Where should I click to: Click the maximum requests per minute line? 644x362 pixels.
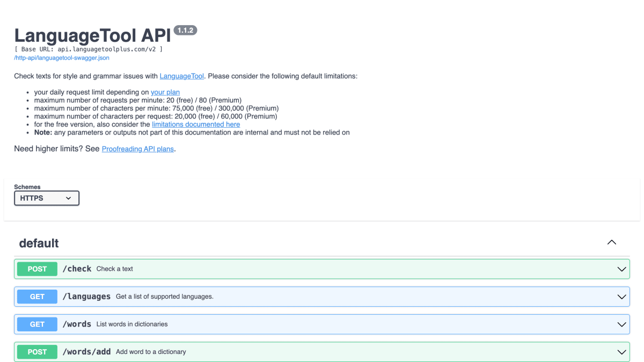click(138, 100)
